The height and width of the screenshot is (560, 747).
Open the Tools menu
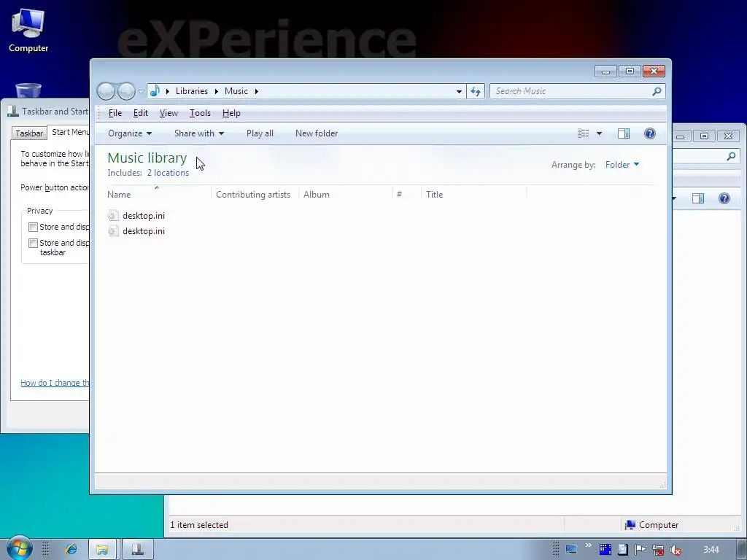[200, 113]
